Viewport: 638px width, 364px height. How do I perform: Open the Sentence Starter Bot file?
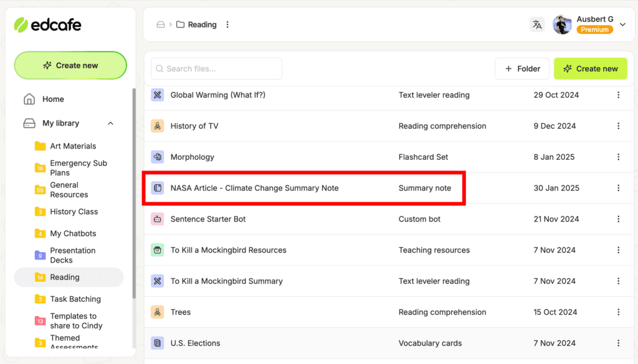208,219
